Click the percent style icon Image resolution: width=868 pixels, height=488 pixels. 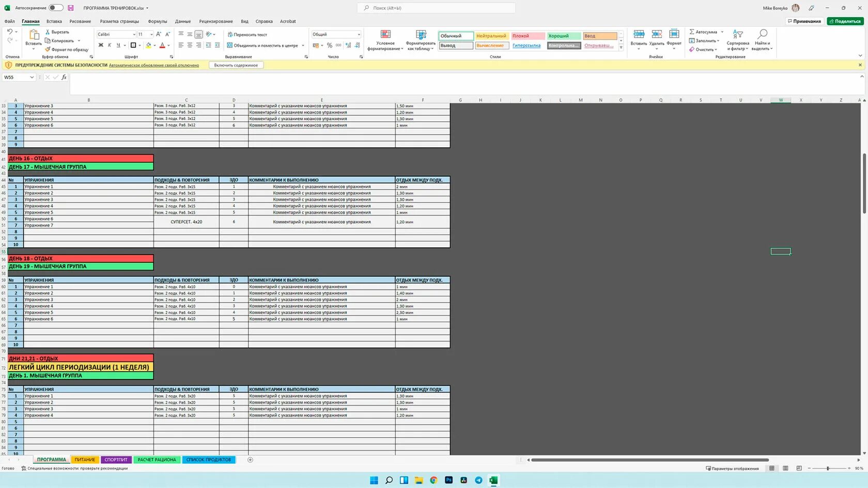pos(330,45)
